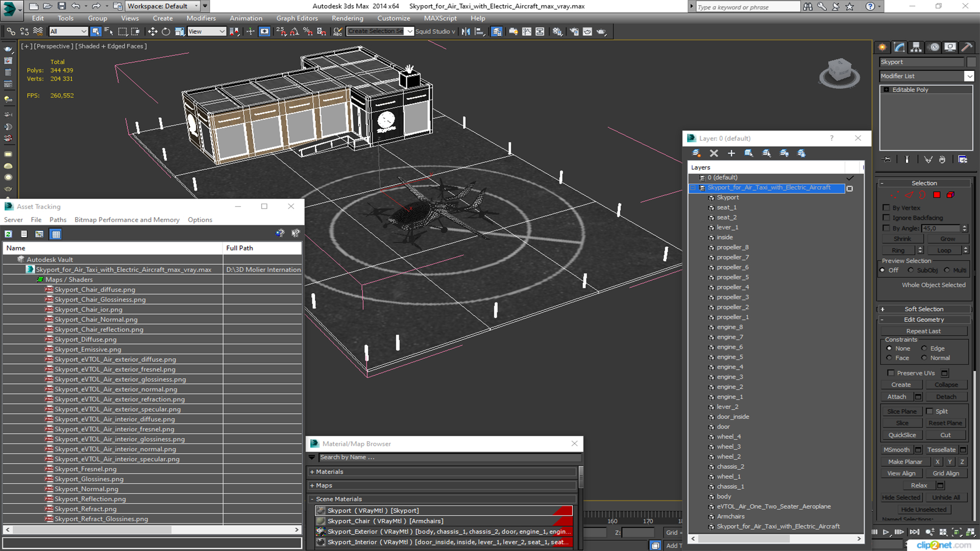The width and height of the screenshot is (980, 551).
Task: Click the object color swatch beside Skyport name
Action: [x=971, y=62]
